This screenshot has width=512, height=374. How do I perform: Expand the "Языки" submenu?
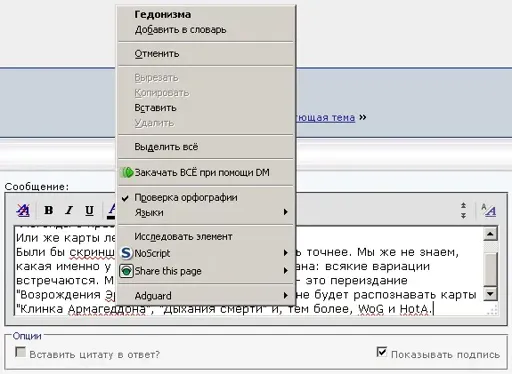(206, 213)
